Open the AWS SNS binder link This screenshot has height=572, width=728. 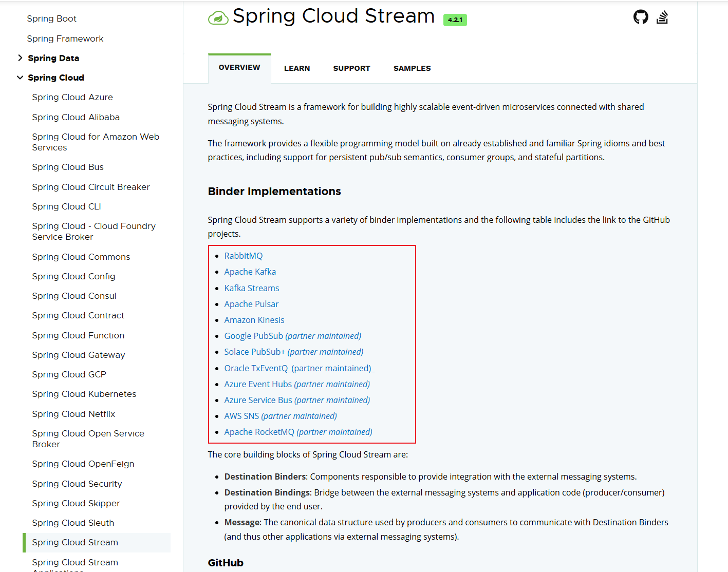281,416
